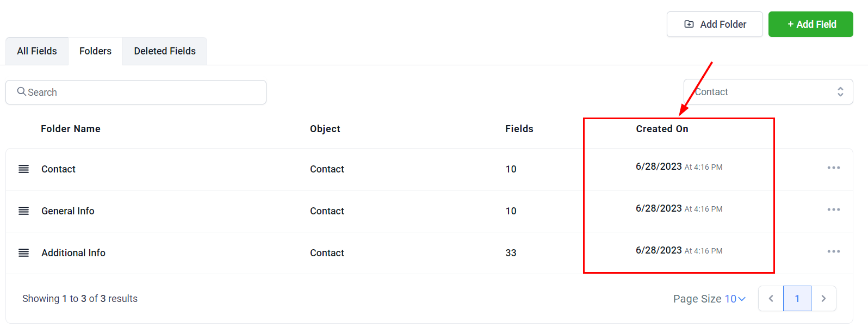The height and width of the screenshot is (327, 868).
Task: Click drag handle icon for General Info folder
Action: 23,211
